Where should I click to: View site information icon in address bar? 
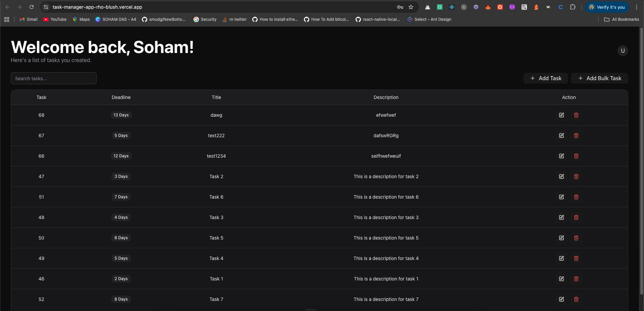[x=46, y=7]
